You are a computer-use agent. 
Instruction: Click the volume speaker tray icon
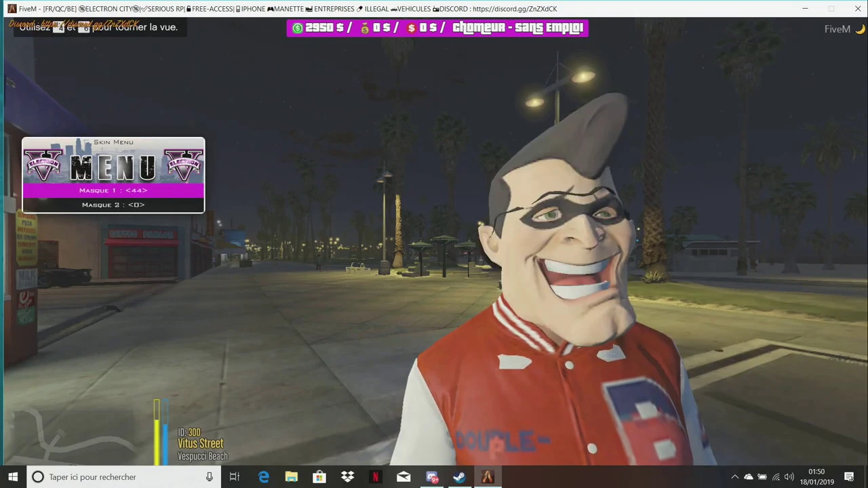[x=789, y=477]
